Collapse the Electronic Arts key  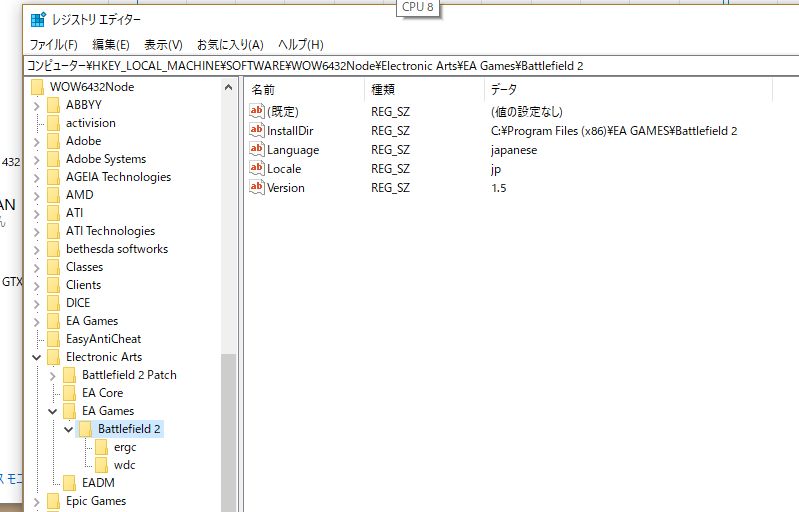pyautogui.click(x=36, y=357)
